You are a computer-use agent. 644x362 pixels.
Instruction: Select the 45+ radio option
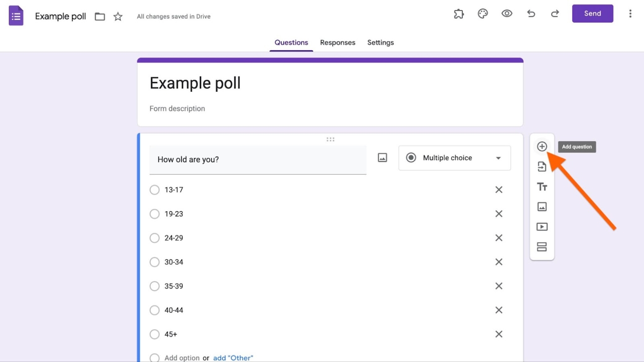point(155,334)
